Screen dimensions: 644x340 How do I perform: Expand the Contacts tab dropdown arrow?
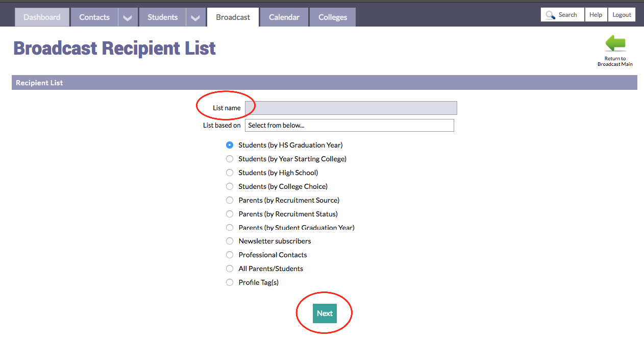(x=128, y=17)
